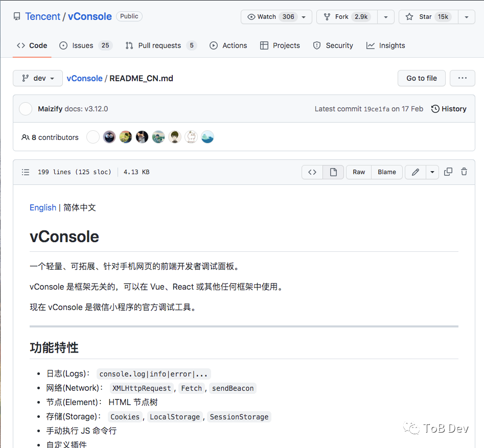Open the Raw view of the file

[358, 172]
